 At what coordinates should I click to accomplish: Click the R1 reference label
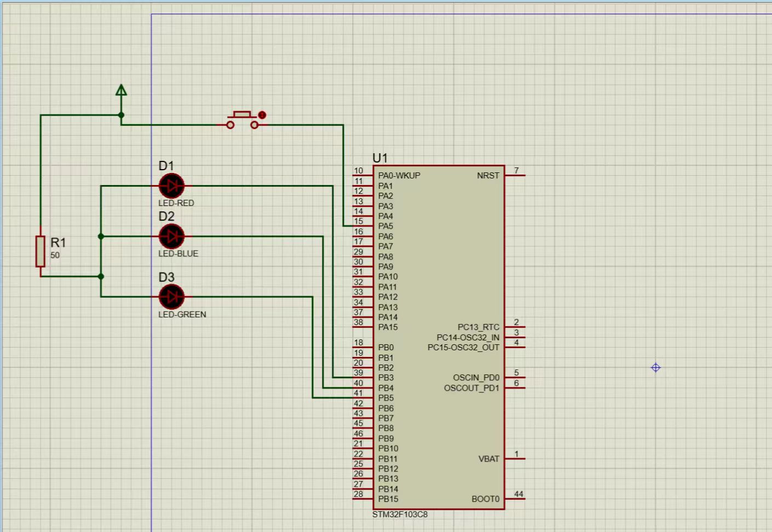click(x=58, y=242)
